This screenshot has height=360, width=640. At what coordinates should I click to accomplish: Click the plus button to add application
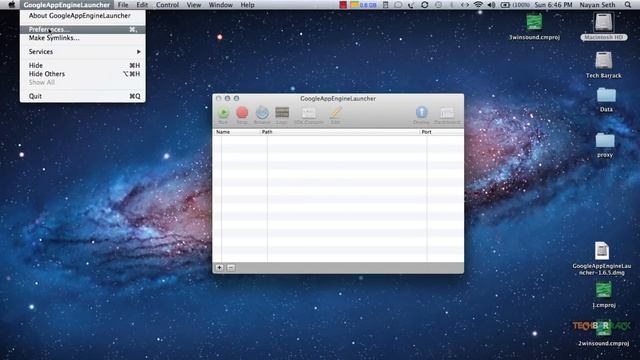click(x=220, y=268)
